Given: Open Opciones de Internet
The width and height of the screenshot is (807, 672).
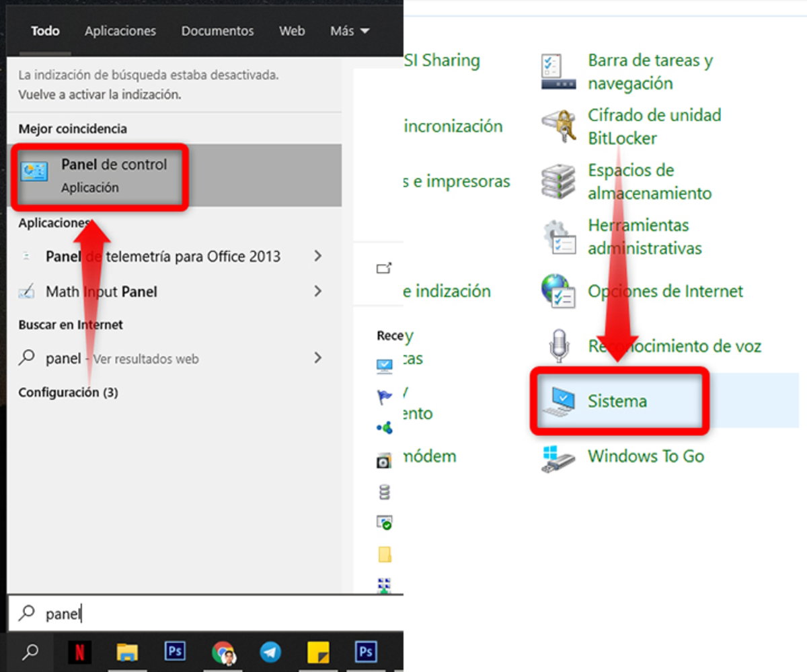Looking at the screenshot, I should (x=665, y=292).
